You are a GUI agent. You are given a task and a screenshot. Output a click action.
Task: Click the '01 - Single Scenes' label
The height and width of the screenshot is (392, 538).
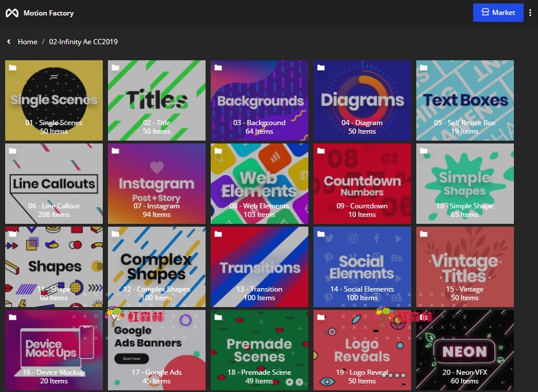point(54,122)
